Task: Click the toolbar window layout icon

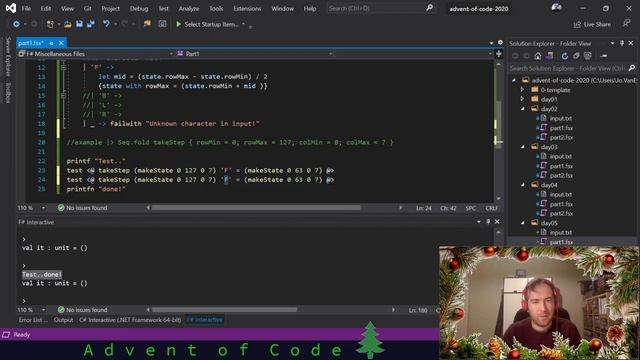Action: 162,24
